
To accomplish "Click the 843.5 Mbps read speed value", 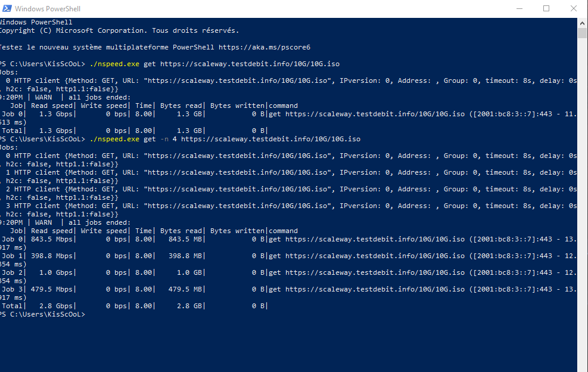I will tap(52, 239).
